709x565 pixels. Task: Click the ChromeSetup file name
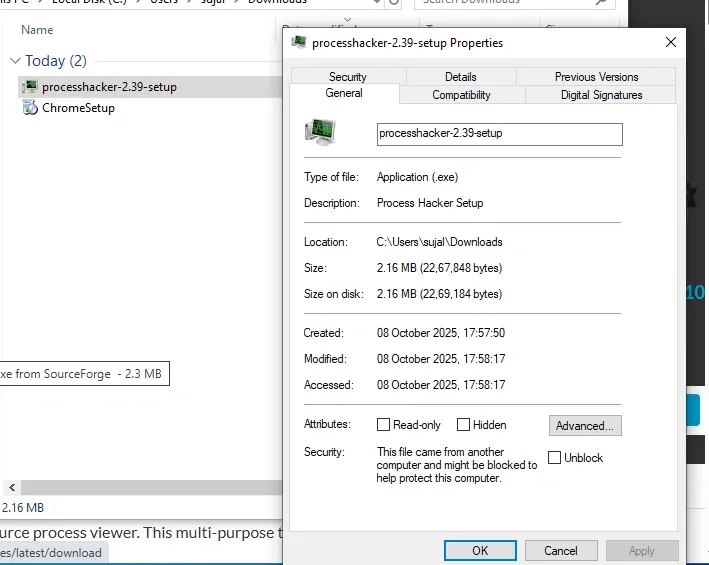pyautogui.click(x=78, y=108)
